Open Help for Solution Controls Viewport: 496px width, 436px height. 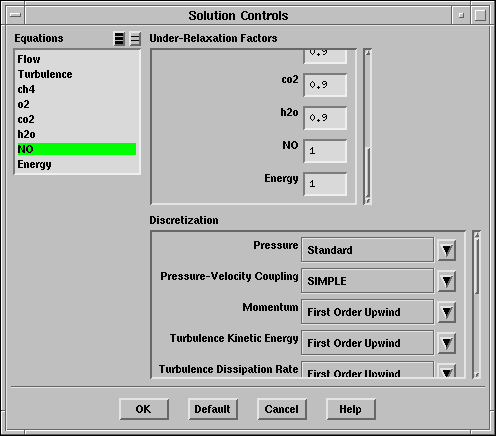[x=351, y=409]
